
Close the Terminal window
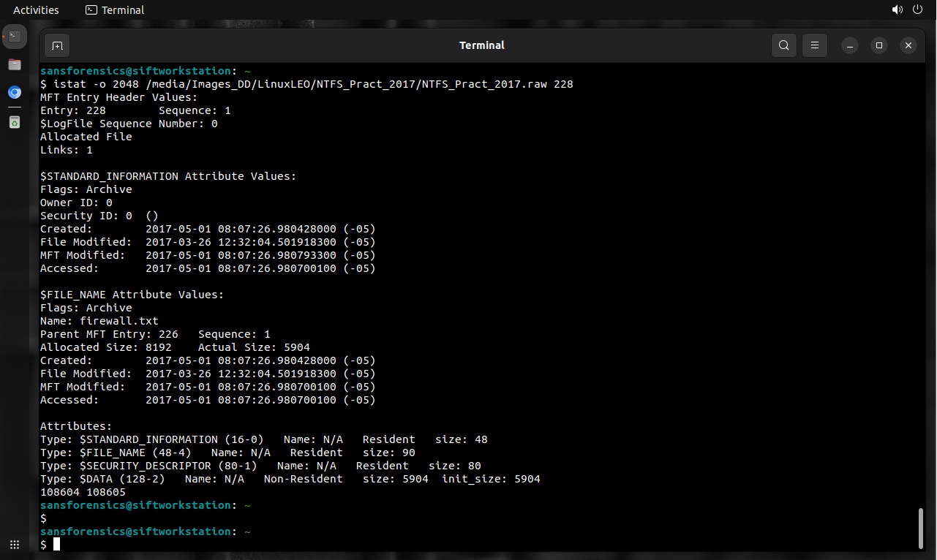908,45
